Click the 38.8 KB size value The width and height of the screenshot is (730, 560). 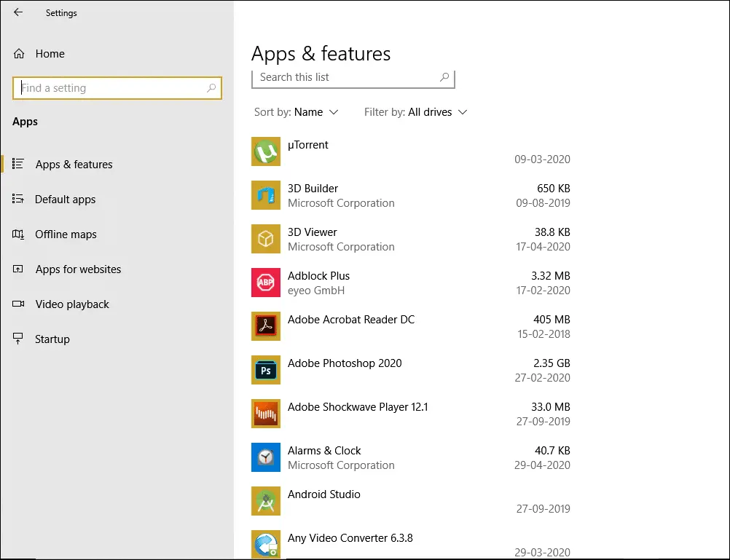tap(553, 232)
